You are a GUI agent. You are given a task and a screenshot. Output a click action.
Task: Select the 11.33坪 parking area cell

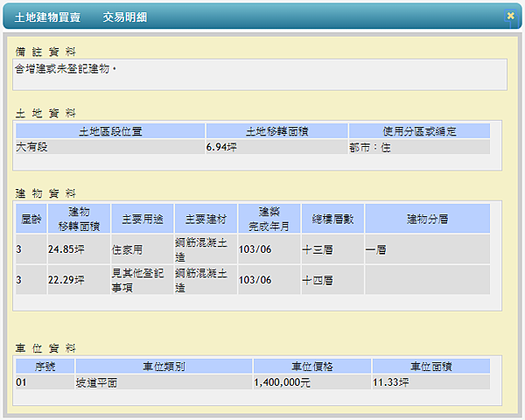point(431,381)
